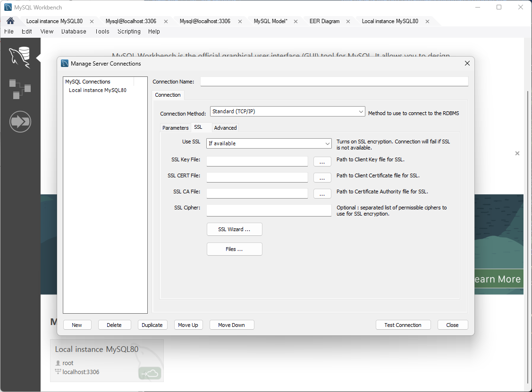Click the SSL CA File text field
The height and width of the screenshot is (392, 532).
coord(257,193)
